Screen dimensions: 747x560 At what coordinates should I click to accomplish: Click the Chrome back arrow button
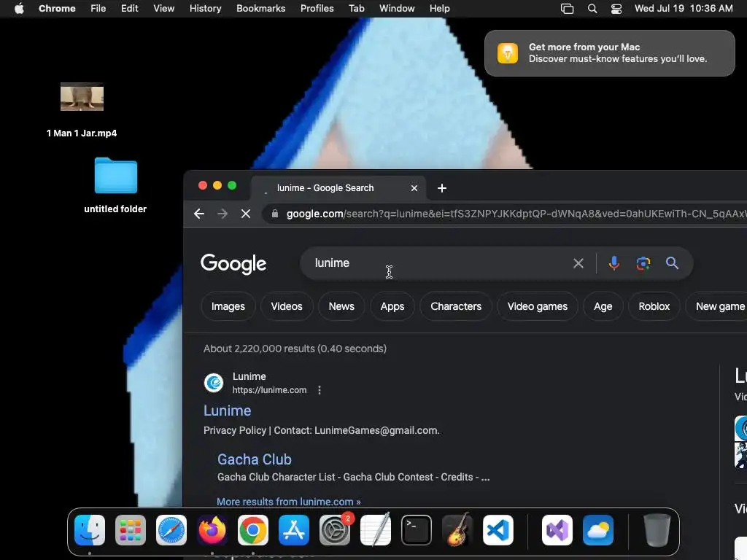point(199,214)
